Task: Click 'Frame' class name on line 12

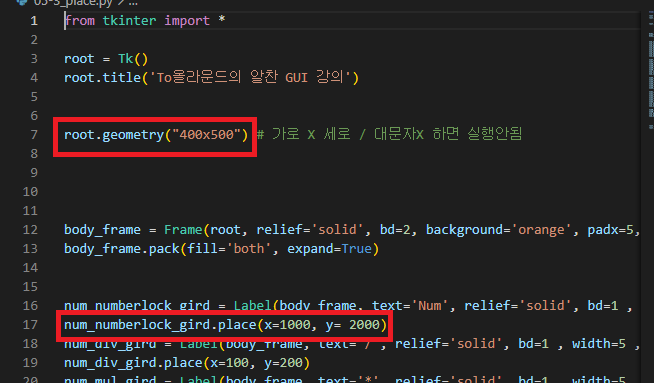Action: click(183, 230)
